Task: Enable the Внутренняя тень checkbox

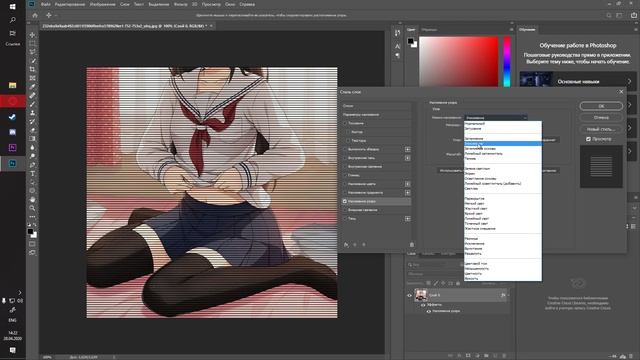Action: pyautogui.click(x=345, y=158)
